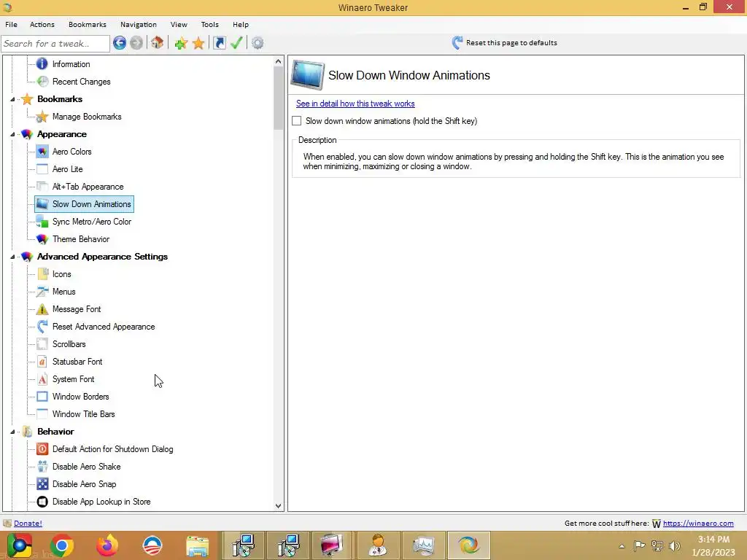Screen dimensions: 747x560
Task: Click the tree vertical scrollbar thumb
Action: [279, 98]
